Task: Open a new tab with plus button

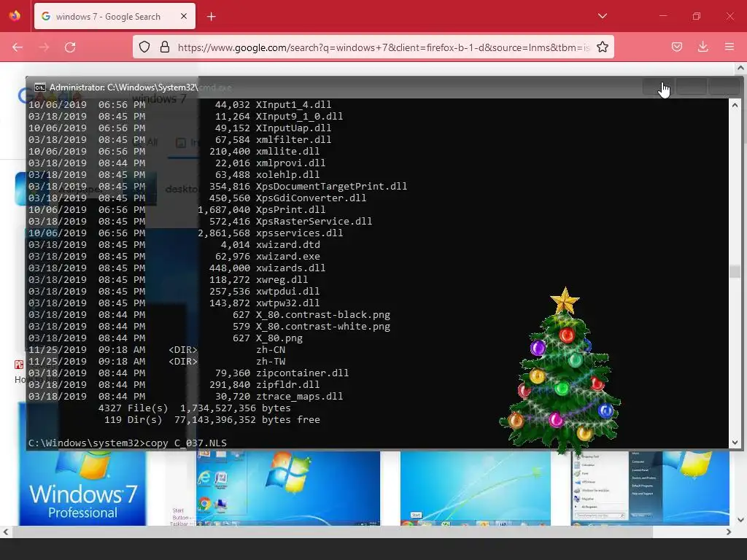Action: point(211,17)
